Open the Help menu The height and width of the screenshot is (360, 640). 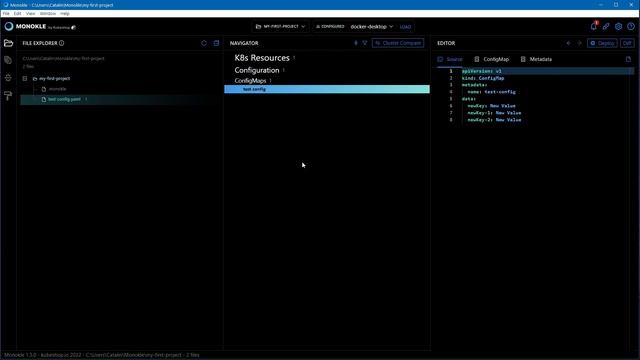point(65,13)
